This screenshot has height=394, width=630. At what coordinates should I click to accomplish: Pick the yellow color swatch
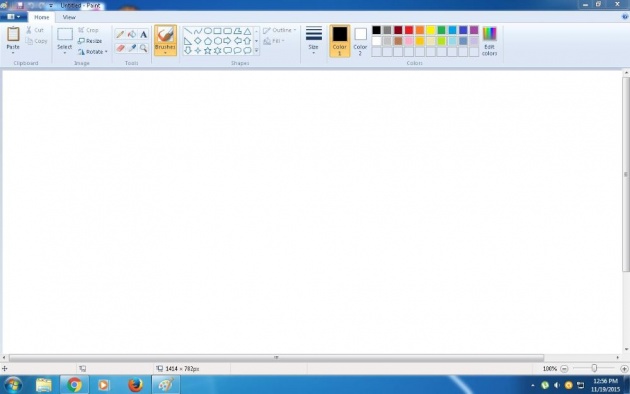(431, 30)
